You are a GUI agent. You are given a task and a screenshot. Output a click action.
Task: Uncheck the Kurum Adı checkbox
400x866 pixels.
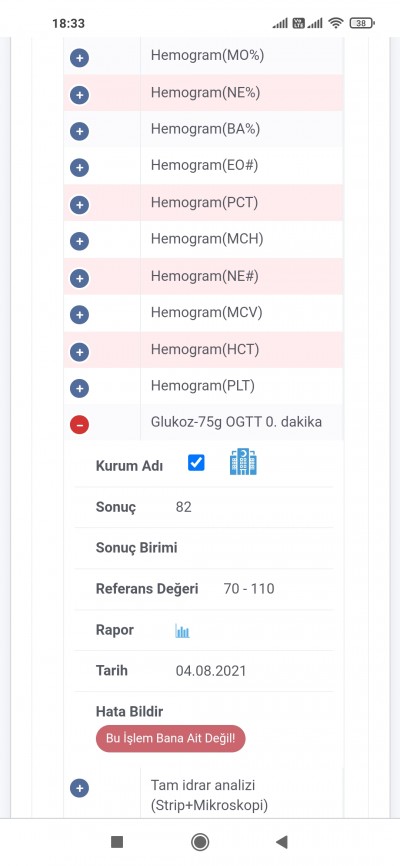click(x=196, y=463)
